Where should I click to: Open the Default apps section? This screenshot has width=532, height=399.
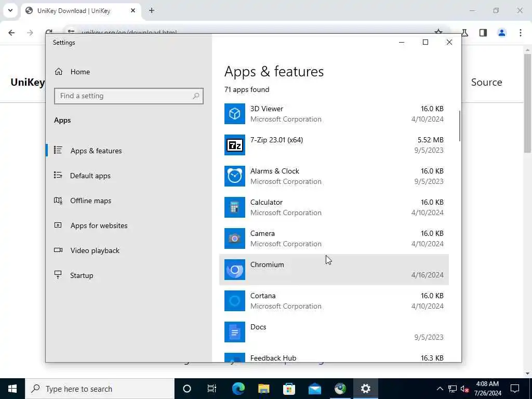(129, 176)
